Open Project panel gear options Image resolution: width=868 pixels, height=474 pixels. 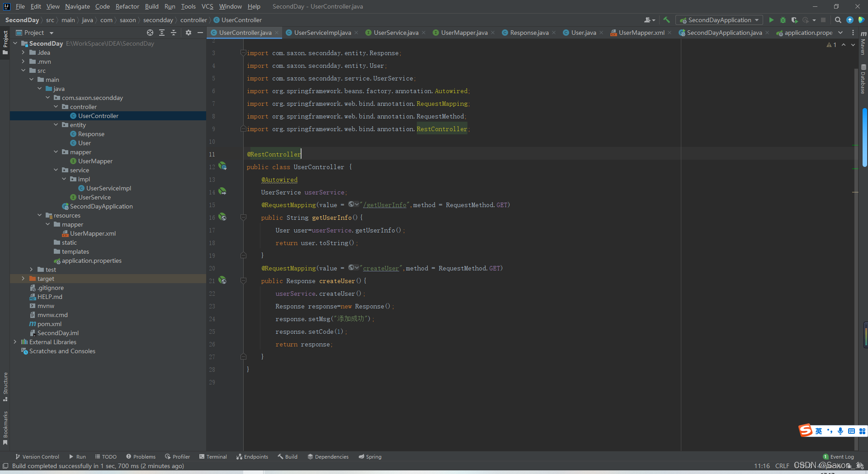[189, 33]
